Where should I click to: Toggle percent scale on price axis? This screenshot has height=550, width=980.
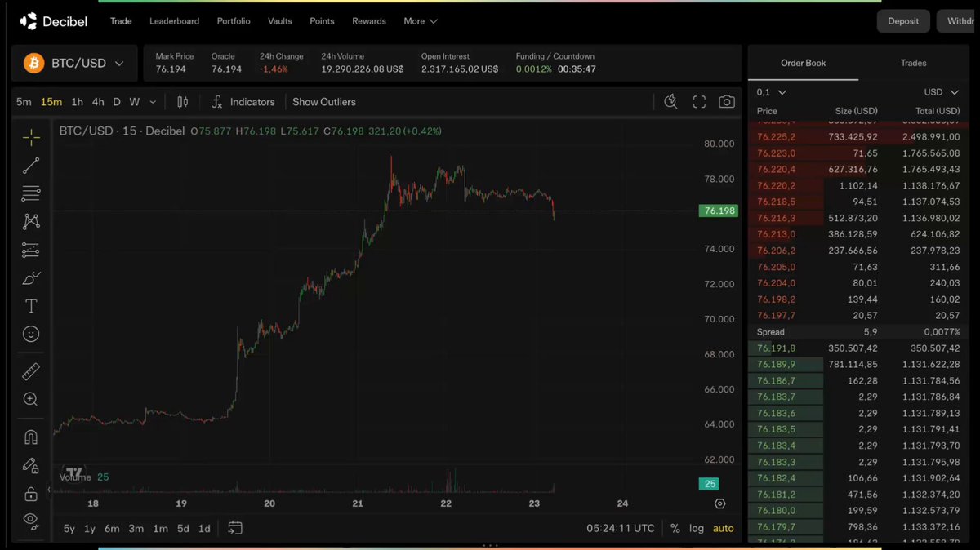[x=675, y=528]
